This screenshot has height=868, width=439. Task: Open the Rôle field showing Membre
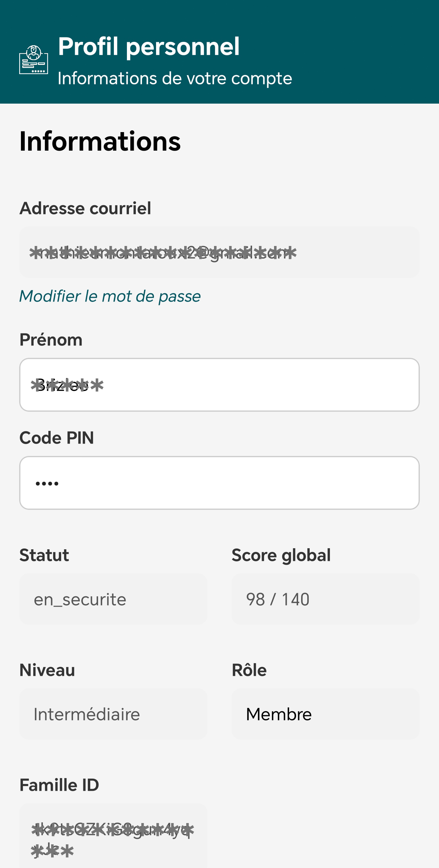(325, 714)
